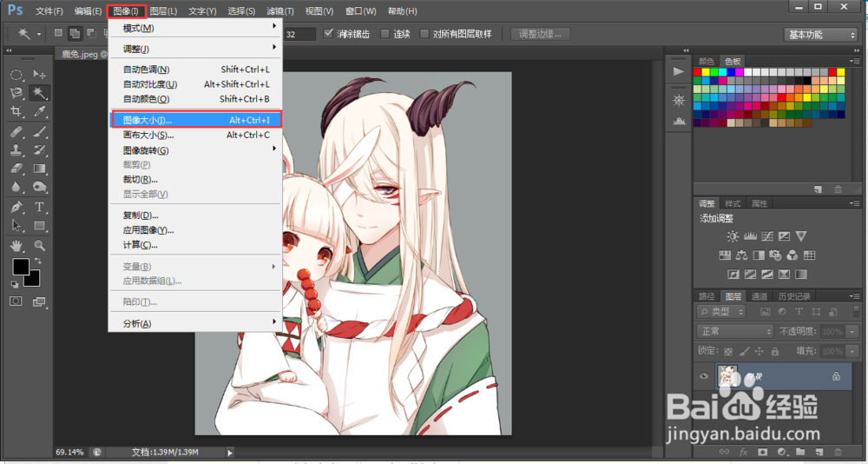Select the Type tool
This screenshot has width=868, height=464.
coord(39,208)
